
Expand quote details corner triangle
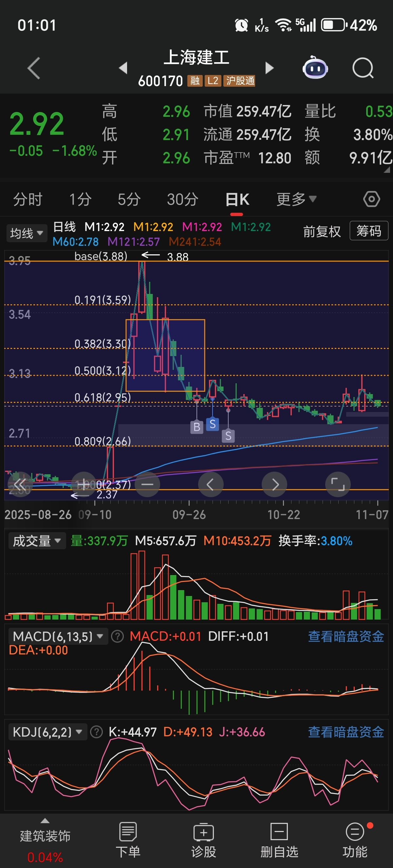pyautogui.click(x=387, y=170)
